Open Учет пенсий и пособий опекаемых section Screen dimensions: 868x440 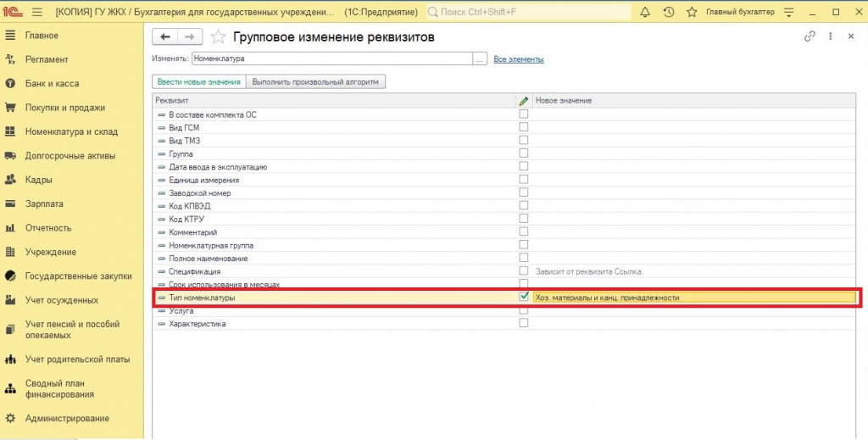(x=72, y=330)
